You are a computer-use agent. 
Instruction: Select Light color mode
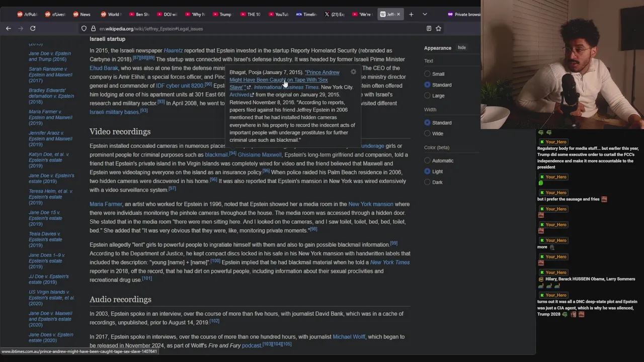(x=427, y=171)
